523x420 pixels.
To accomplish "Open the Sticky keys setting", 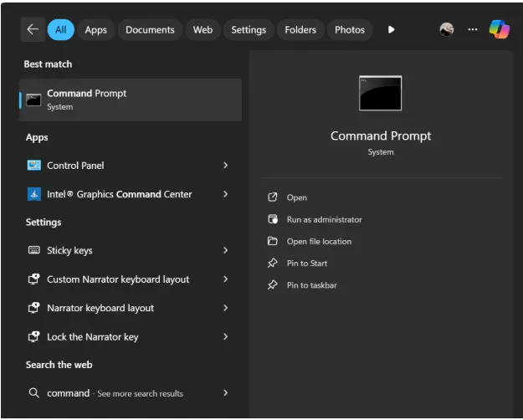I will (131, 250).
